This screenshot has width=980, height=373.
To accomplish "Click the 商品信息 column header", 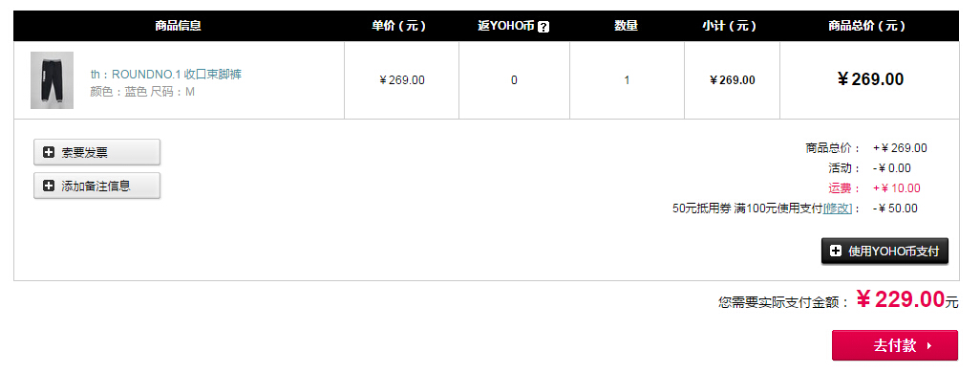I will point(178,26).
